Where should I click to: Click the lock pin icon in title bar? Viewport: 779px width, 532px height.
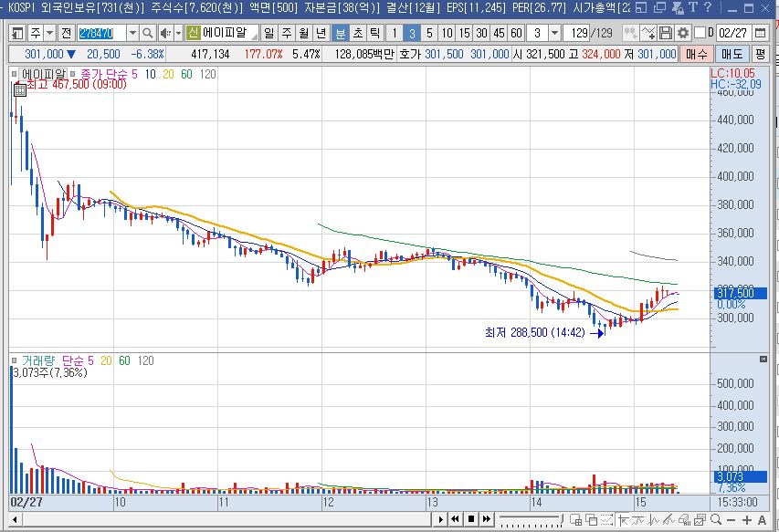678,7
